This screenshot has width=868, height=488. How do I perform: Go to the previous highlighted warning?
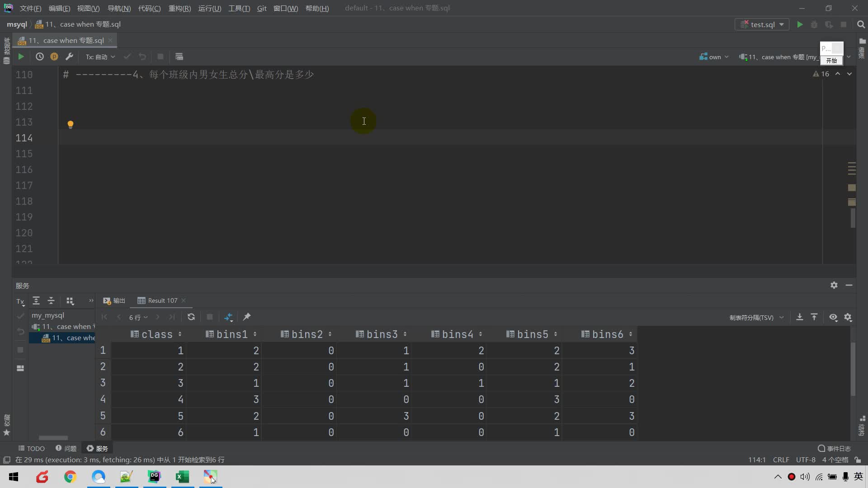838,74
